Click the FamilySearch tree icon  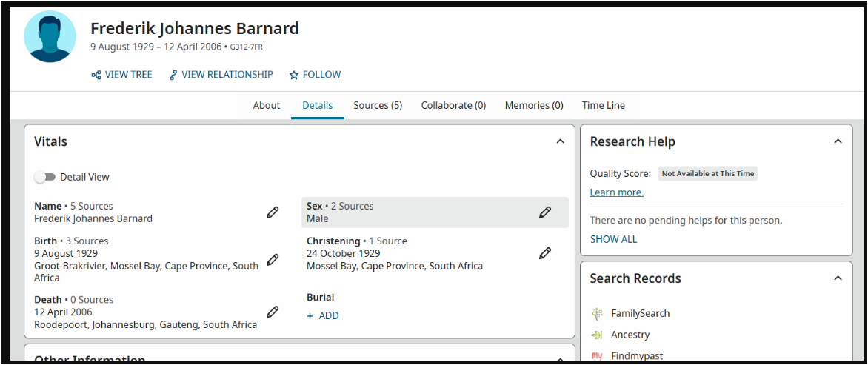coord(597,313)
